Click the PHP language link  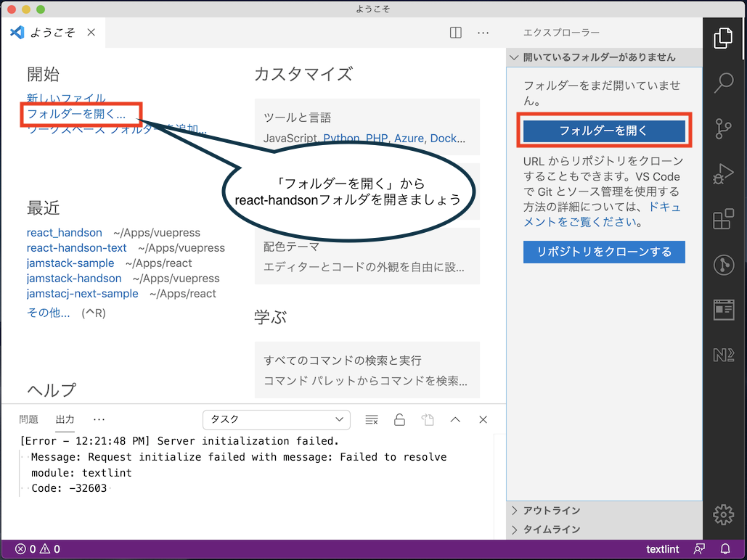(377, 138)
